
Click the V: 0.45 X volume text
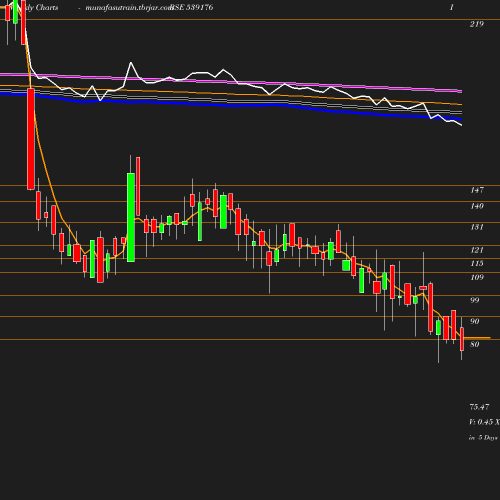tap(484, 422)
